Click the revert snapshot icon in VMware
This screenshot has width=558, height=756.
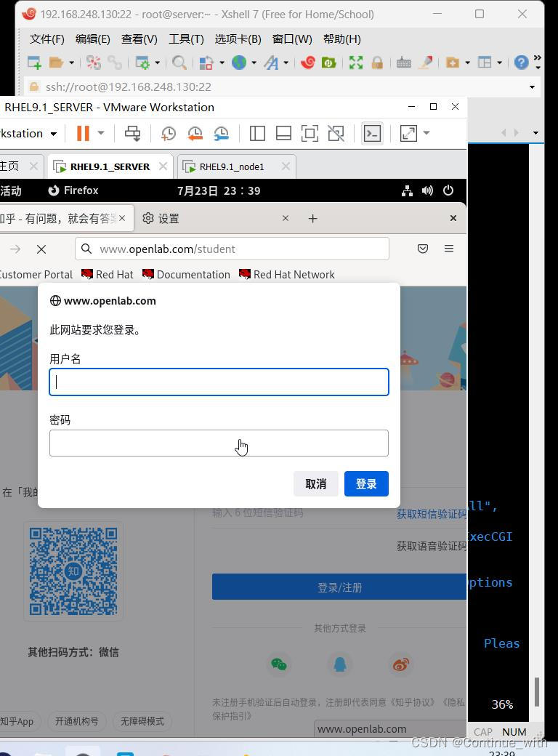[195, 134]
